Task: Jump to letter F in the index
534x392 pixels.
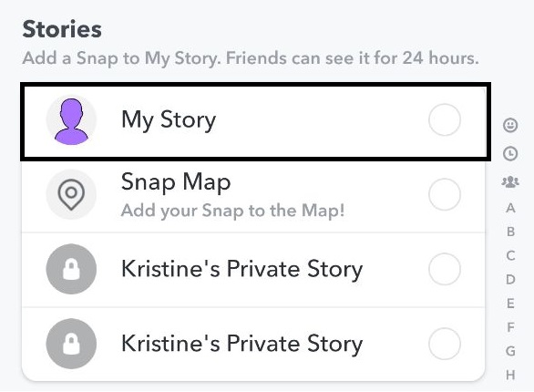Action: tap(510, 327)
